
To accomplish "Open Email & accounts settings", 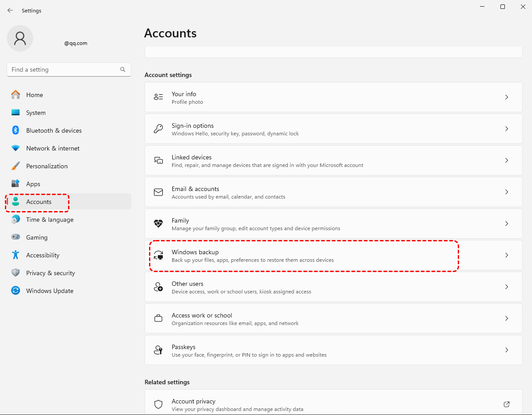I will 334,192.
